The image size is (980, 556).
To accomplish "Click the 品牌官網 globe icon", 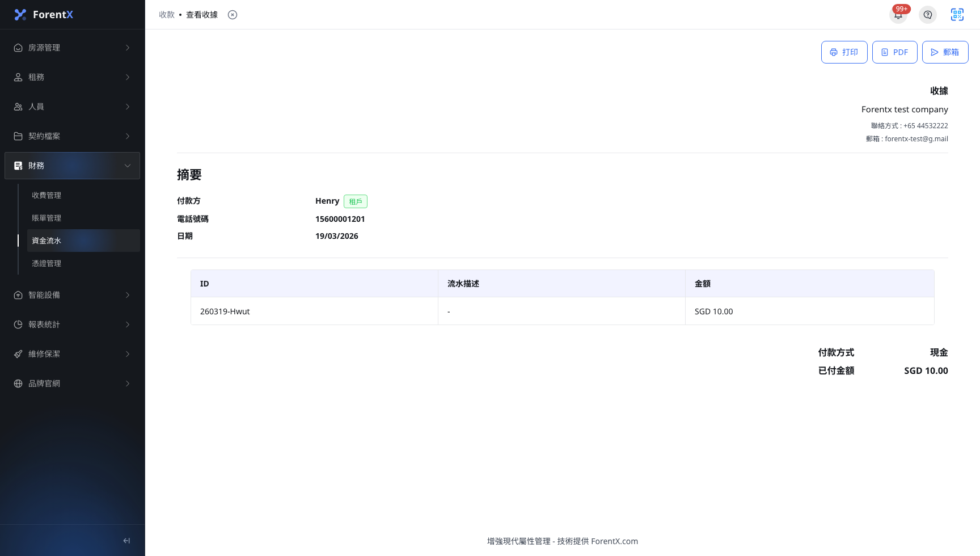I will [18, 384].
